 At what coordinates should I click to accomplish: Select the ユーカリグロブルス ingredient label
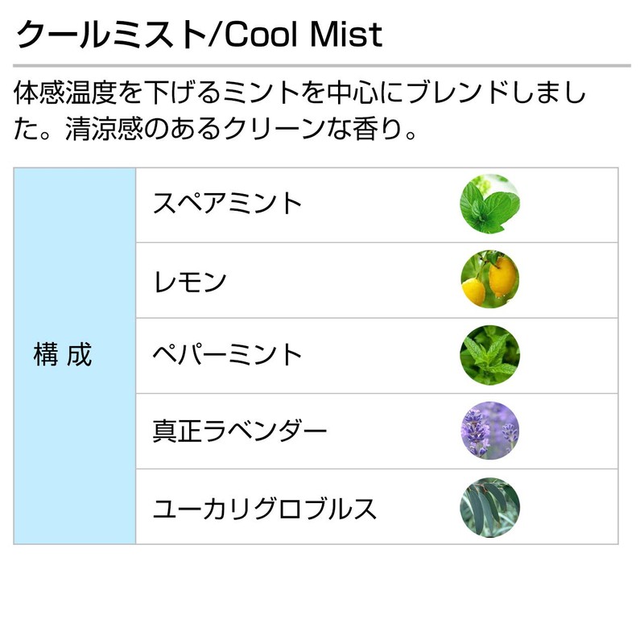[x=265, y=507]
